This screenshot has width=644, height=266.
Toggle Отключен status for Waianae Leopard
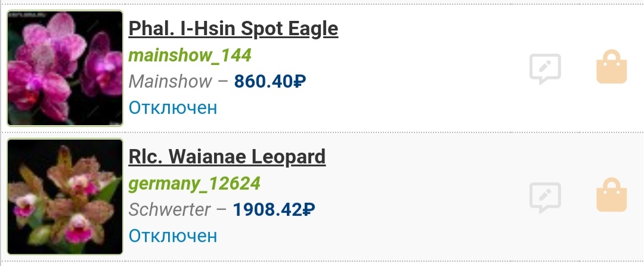pos(173,236)
